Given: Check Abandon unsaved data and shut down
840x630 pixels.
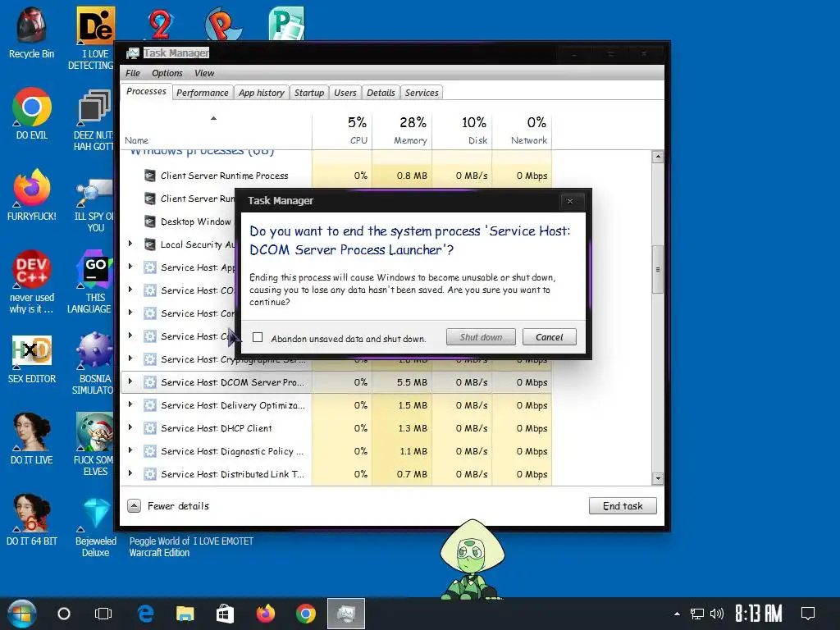Looking at the screenshot, I should point(258,337).
